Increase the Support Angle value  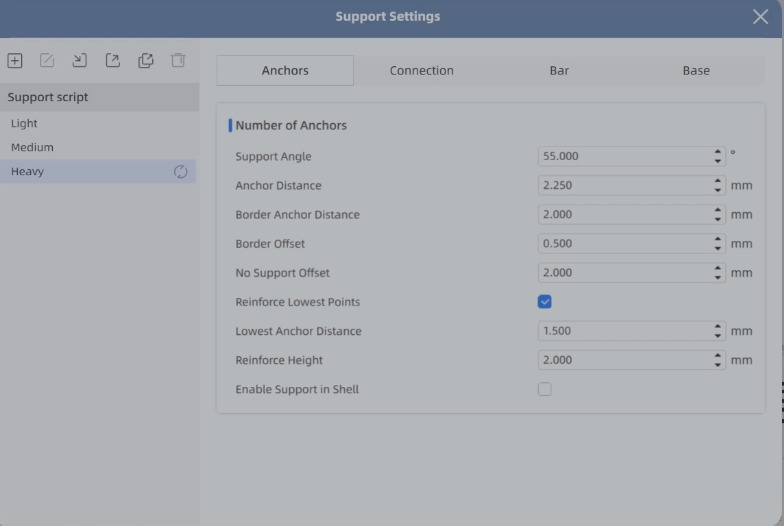point(718,152)
